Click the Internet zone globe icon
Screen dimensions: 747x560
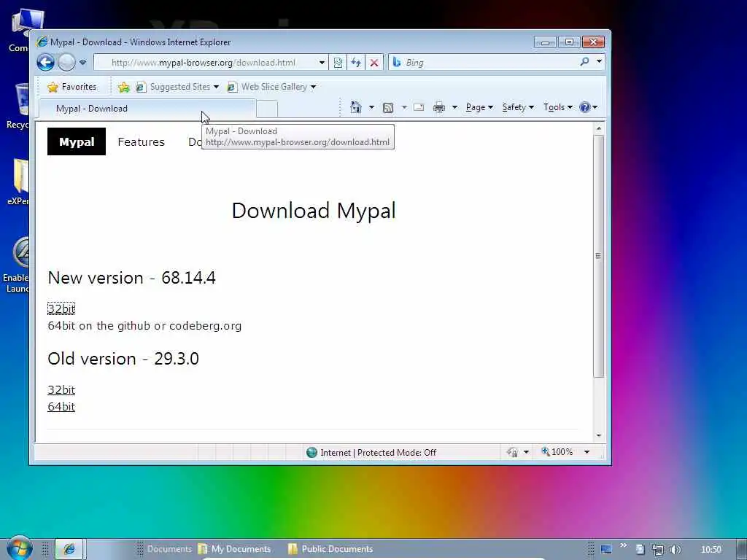(311, 452)
